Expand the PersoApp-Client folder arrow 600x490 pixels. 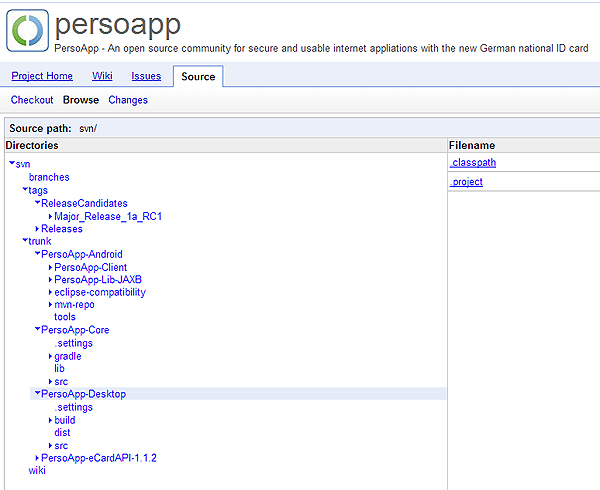tap(51, 267)
